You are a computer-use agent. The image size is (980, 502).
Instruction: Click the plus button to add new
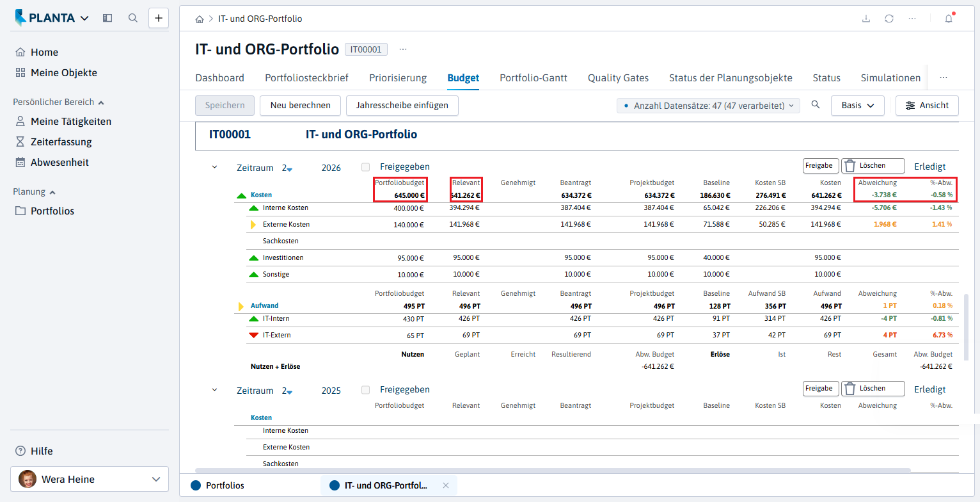[159, 18]
